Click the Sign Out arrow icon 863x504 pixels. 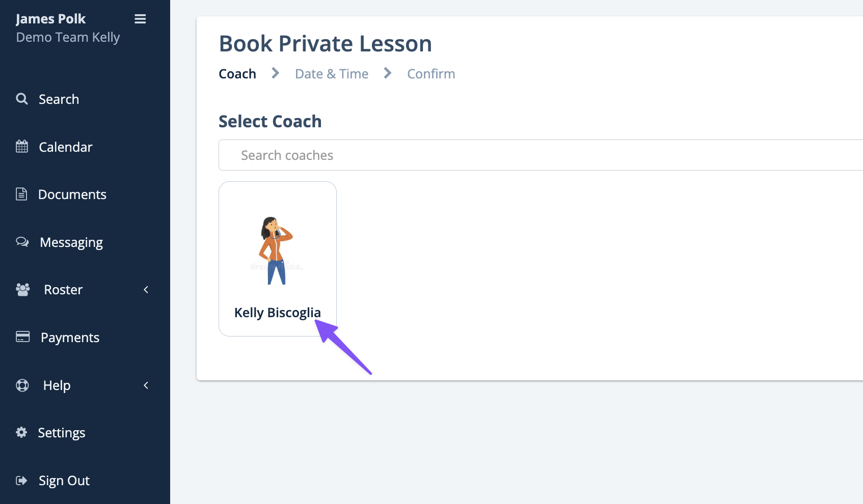pyautogui.click(x=21, y=481)
